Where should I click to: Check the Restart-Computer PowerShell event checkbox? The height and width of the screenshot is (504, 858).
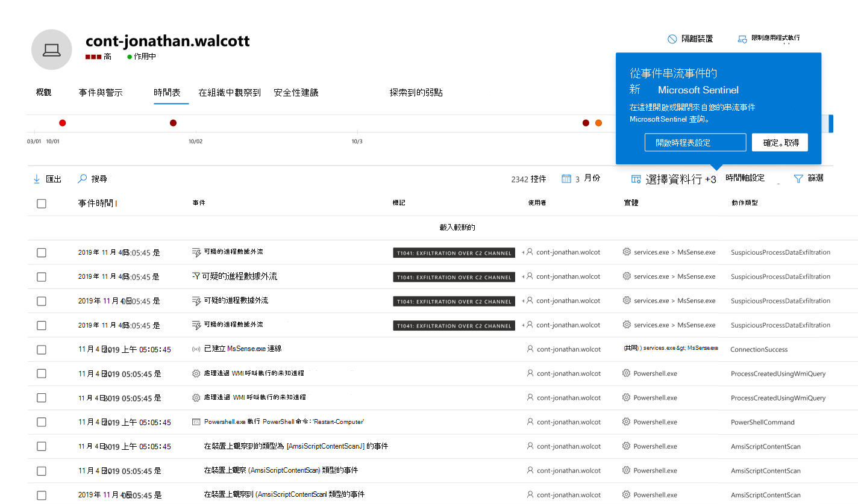coord(41,422)
